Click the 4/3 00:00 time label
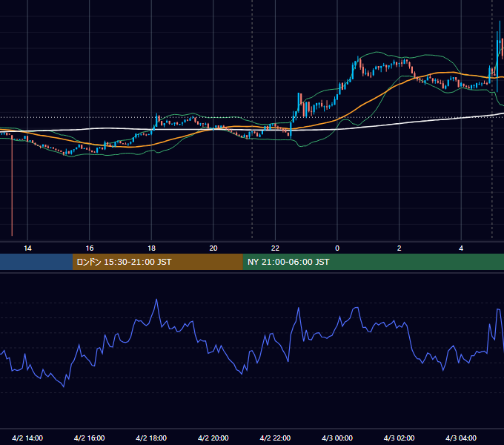The height and width of the screenshot is (445, 504). click(337, 438)
